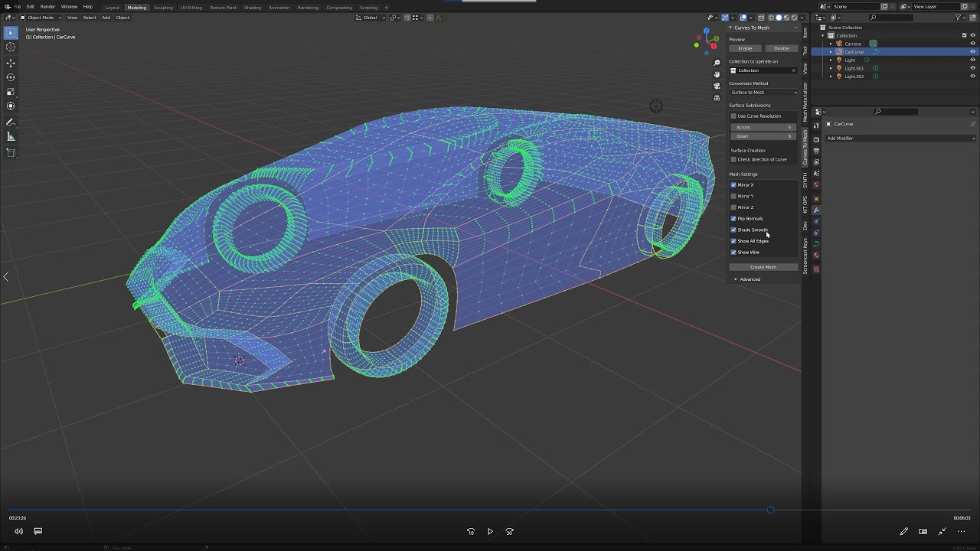This screenshot has width=980, height=551.
Task: Open video captions icon
Action: (38, 531)
